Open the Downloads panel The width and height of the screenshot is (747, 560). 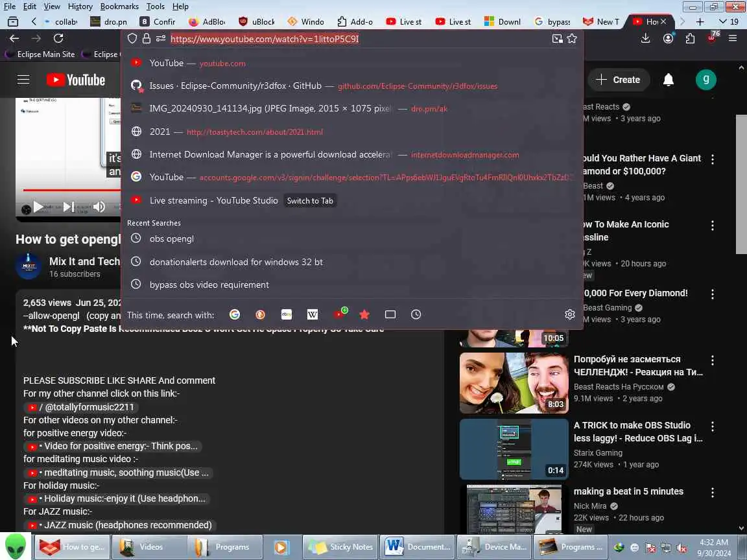point(646,39)
